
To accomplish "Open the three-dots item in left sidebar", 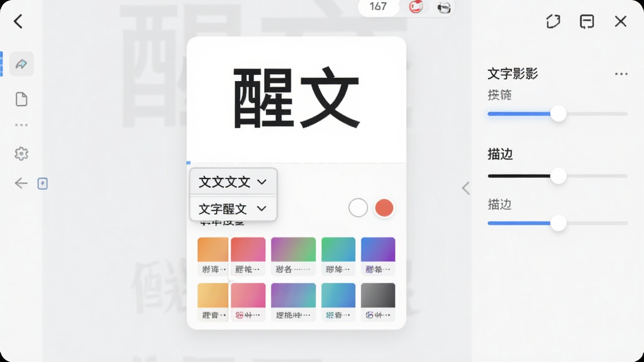I will (21, 125).
